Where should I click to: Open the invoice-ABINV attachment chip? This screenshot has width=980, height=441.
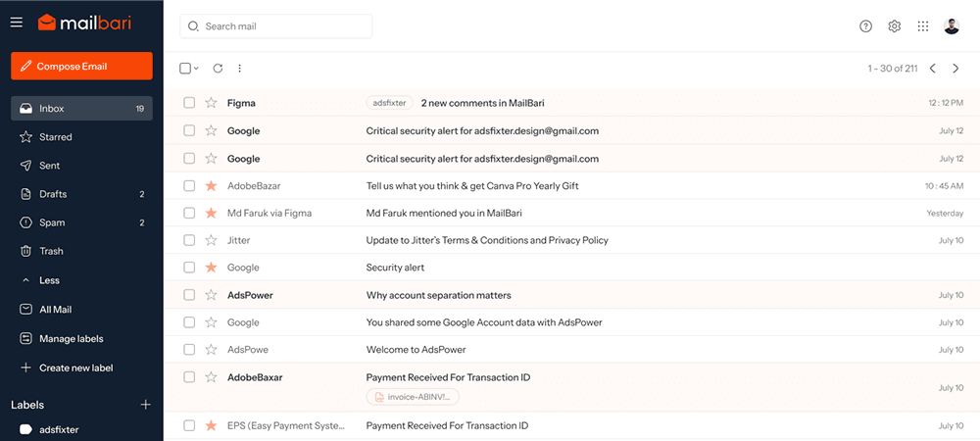coord(413,397)
